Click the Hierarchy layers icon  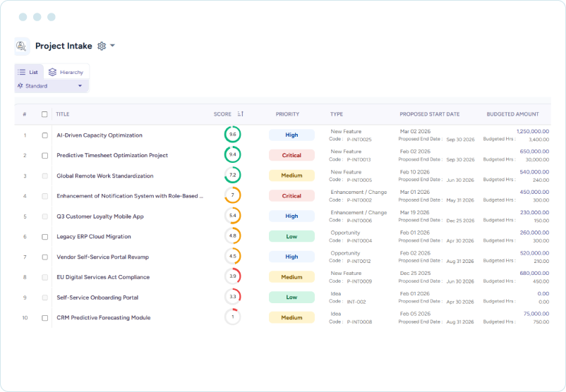pos(53,72)
